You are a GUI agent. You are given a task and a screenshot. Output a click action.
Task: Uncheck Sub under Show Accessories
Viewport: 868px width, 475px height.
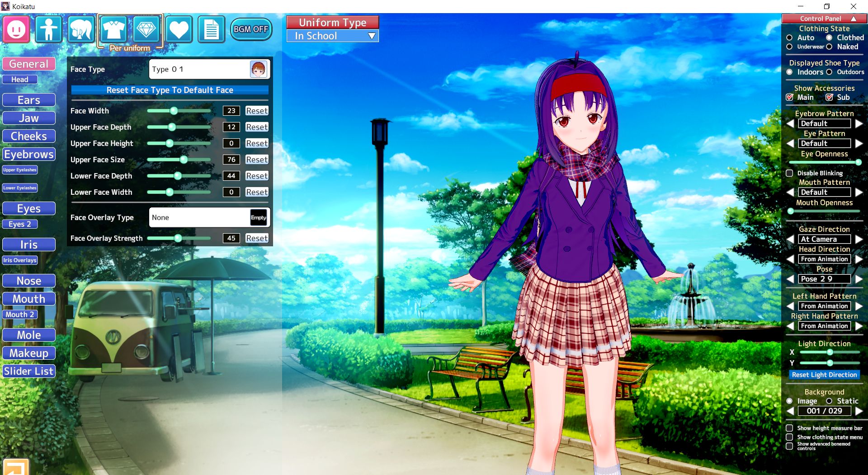point(830,97)
